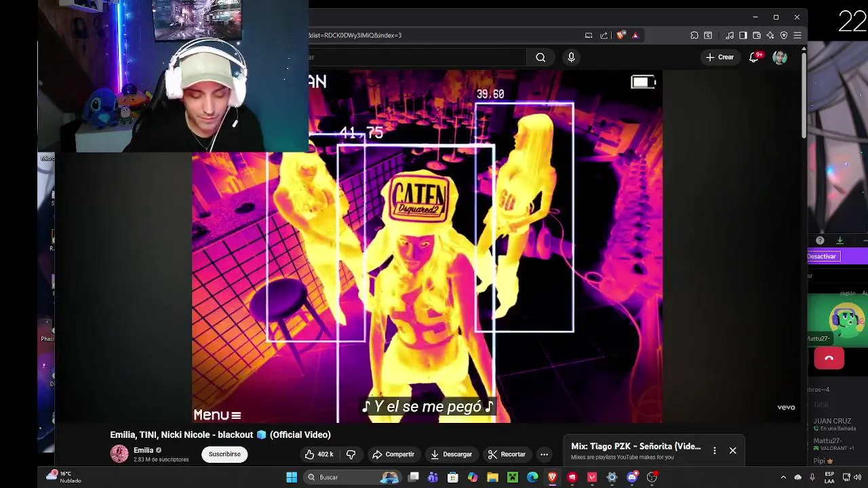This screenshot has height=488, width=868.
Task: Open Copilot from the taskbar
Action: point(473,477)
